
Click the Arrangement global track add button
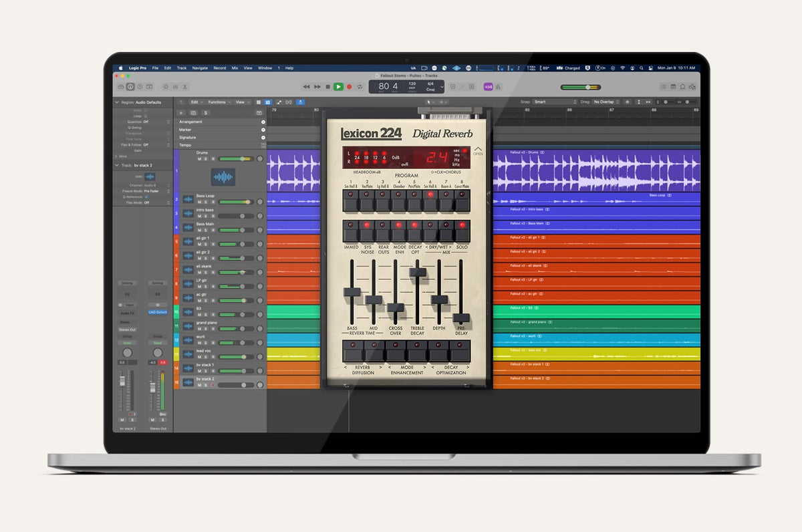(263, 122)
